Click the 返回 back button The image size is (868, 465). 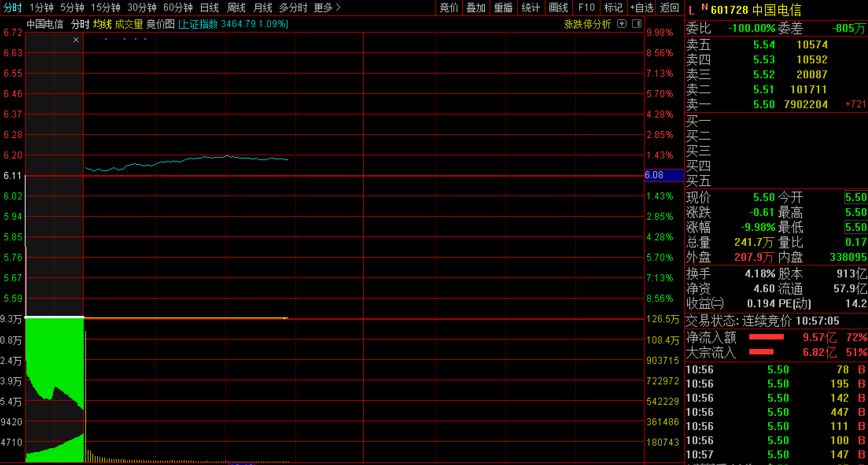(669, 7)
